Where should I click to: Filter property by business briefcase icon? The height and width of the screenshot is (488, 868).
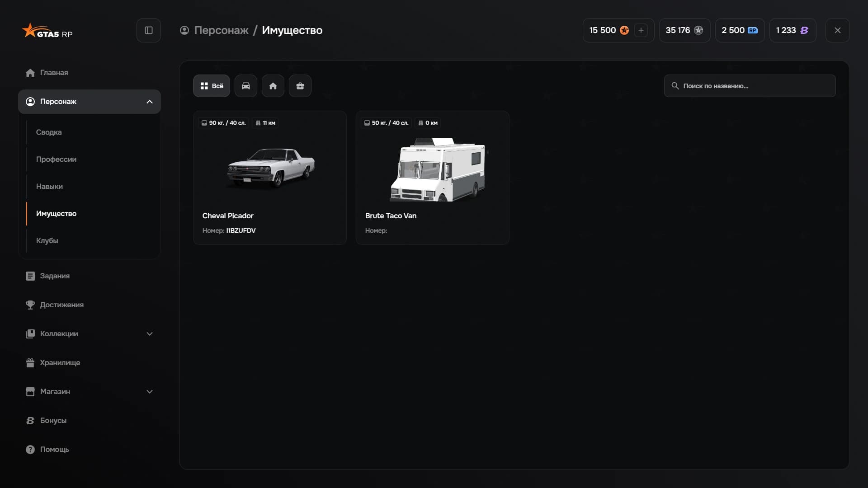300,86
